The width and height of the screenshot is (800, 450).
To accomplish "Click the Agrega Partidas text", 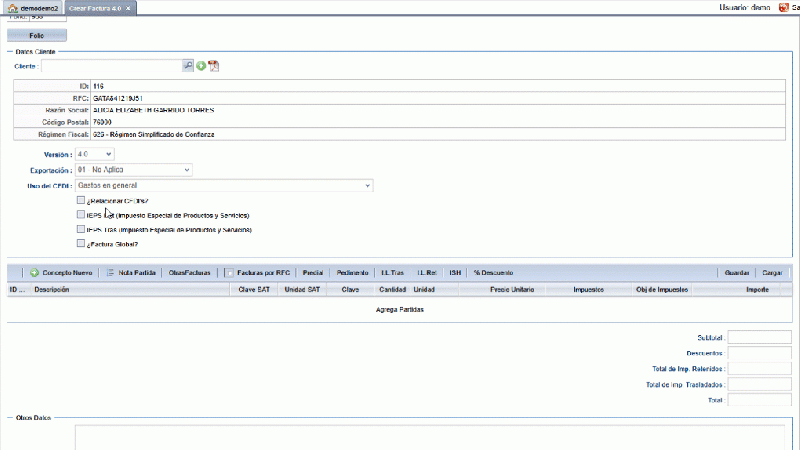I will click(x=399, y=309).
